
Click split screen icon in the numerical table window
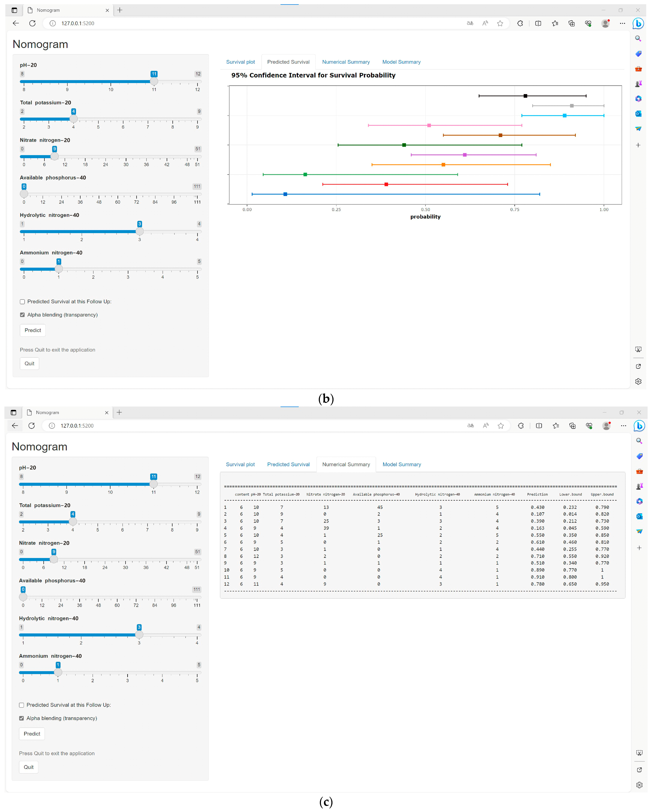click(x=539, y=426)
